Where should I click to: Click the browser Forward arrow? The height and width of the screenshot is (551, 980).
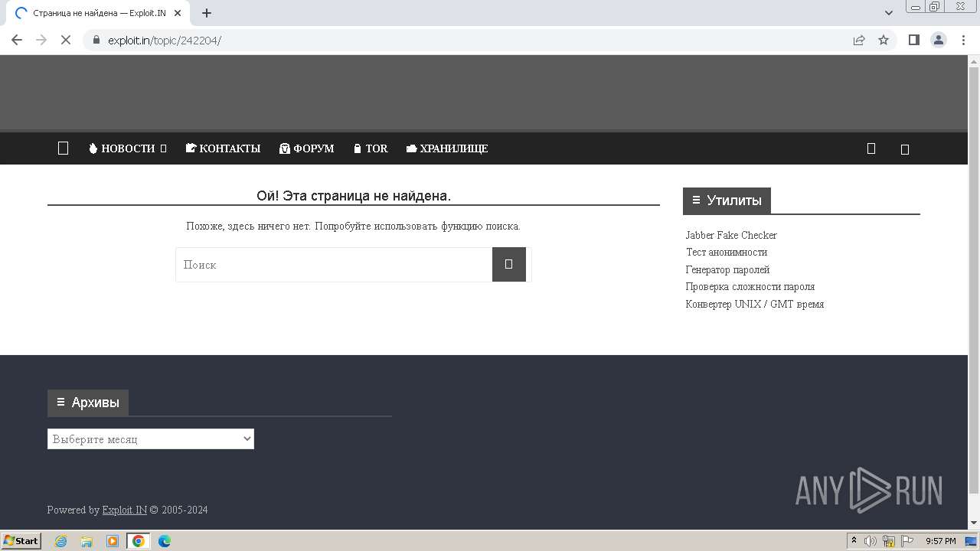point(41,40)
